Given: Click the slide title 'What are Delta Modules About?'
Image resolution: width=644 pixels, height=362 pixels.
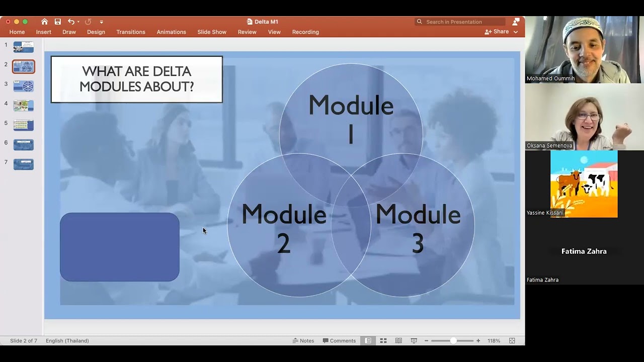Looking at the screenshot, I should (x=137, y=79).
